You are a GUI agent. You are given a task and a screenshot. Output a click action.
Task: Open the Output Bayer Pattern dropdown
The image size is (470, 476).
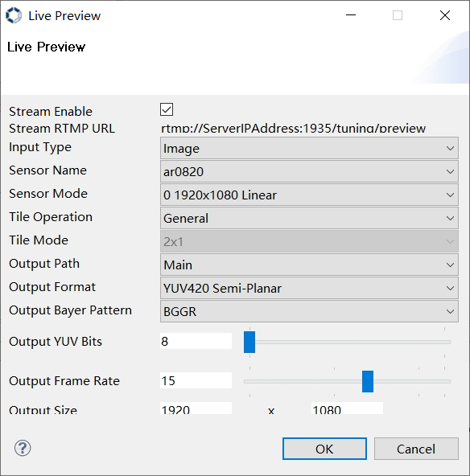[309, 311]
